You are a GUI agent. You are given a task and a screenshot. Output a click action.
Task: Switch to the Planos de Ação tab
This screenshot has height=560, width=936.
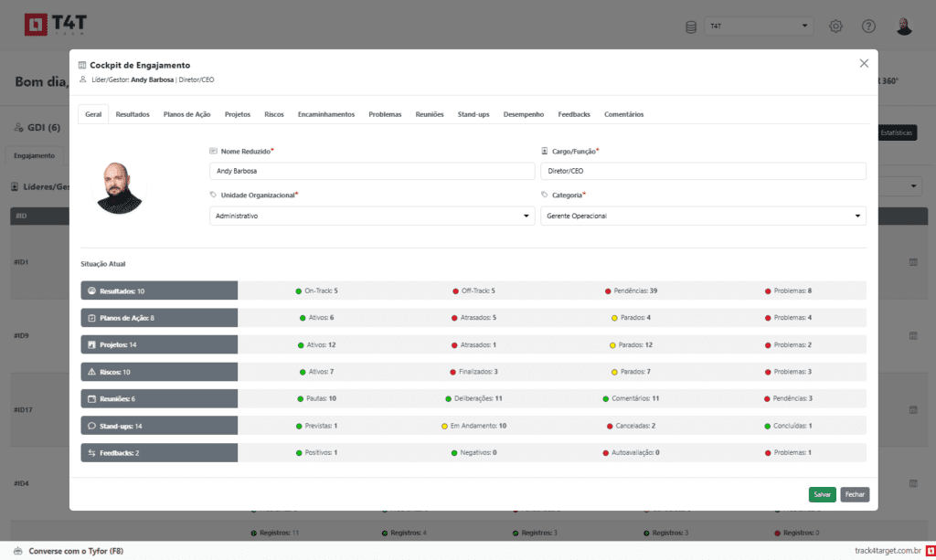186,114
